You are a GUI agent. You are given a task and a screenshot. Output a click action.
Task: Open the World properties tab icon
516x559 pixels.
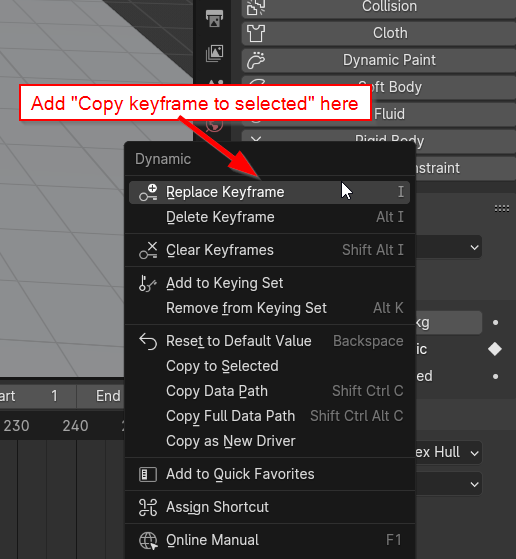[x=214, y=125]
